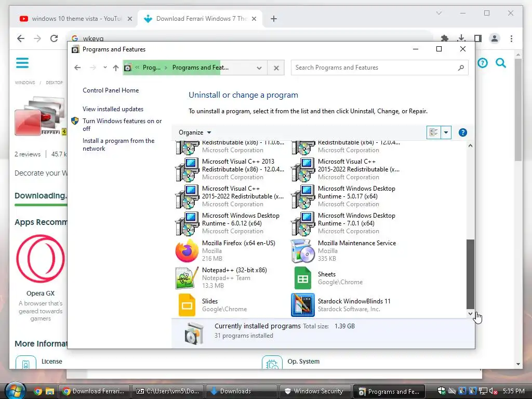Open the File Explorer pinned taskbar icon
This screenshot has width=532, height=399.
(x=50, y=391)
